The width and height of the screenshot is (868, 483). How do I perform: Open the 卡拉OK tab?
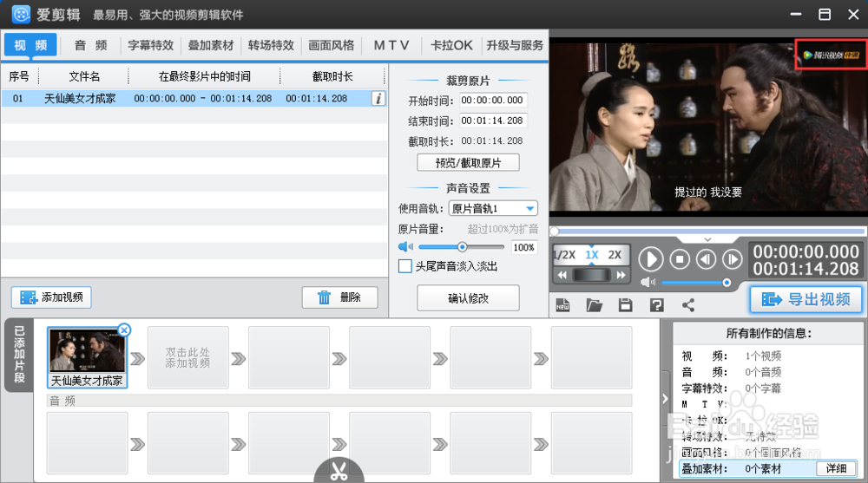point(451,45)
